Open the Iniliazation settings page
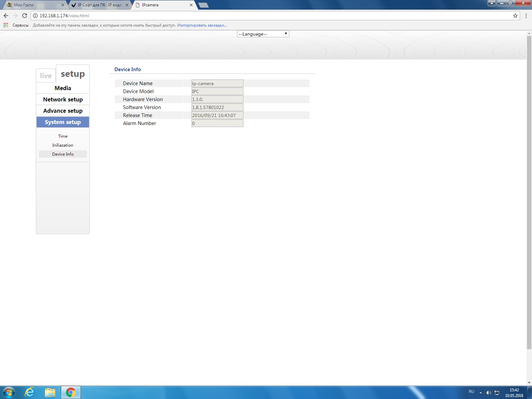Image resolution: width=532 pixels, height=399 pixels. 63,145
